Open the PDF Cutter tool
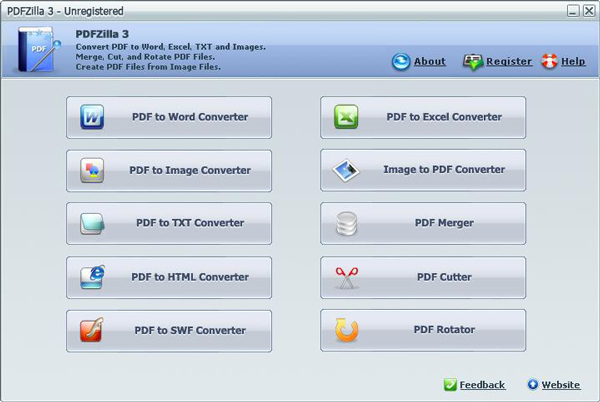 click(x=423, y=277)
